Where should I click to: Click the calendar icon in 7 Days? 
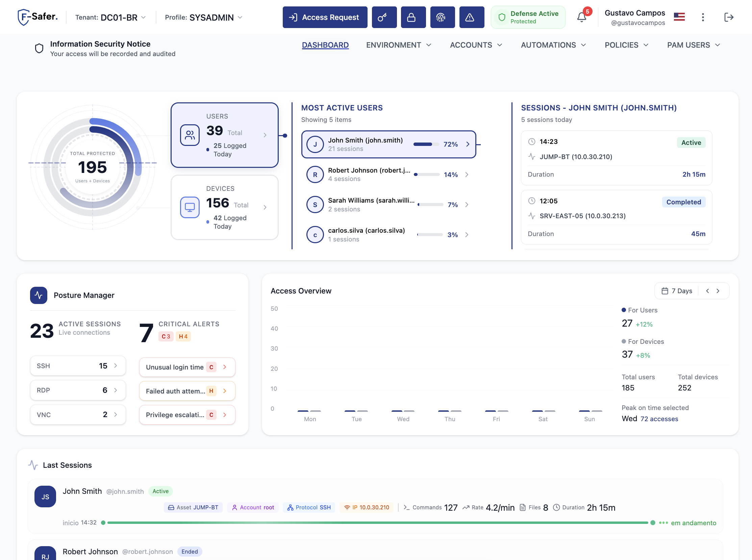tap(665, 291)
